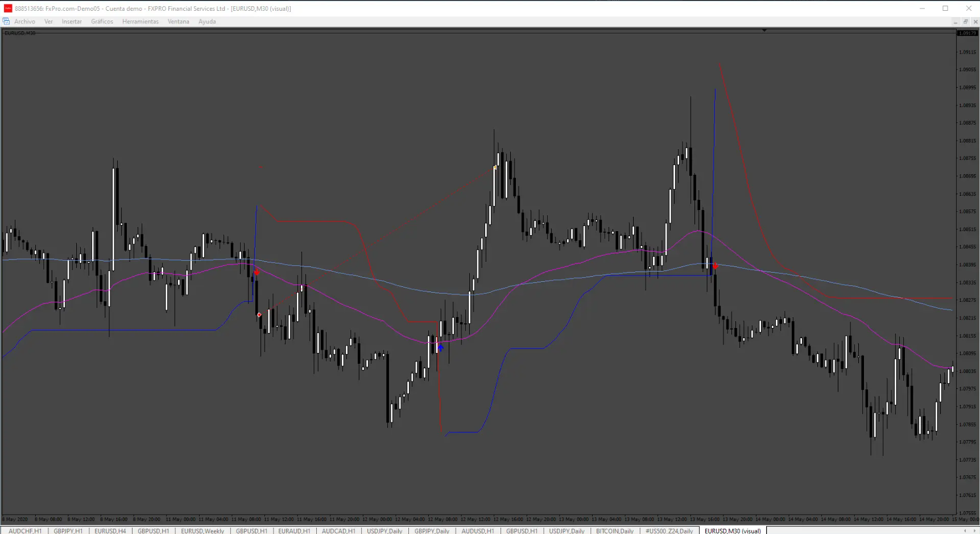Open the Ventana menu
This screenshot has height=534, width=980.
pos(178,22)
